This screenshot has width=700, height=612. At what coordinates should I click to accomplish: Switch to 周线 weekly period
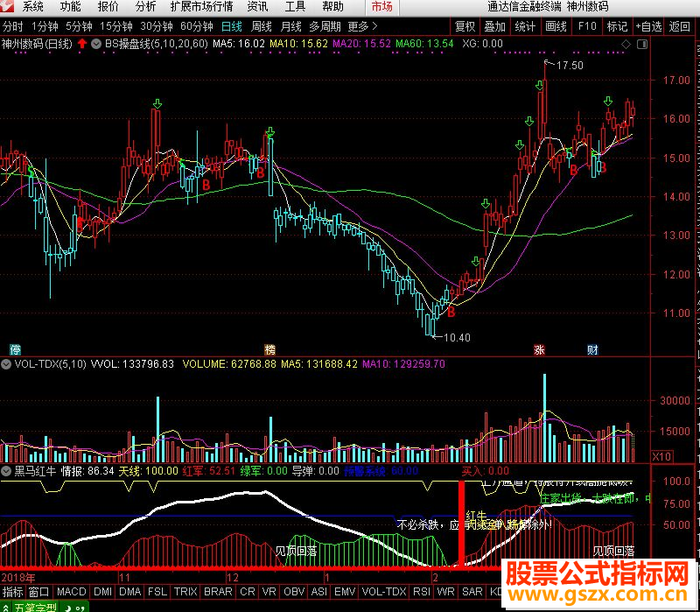click(261, 27)
